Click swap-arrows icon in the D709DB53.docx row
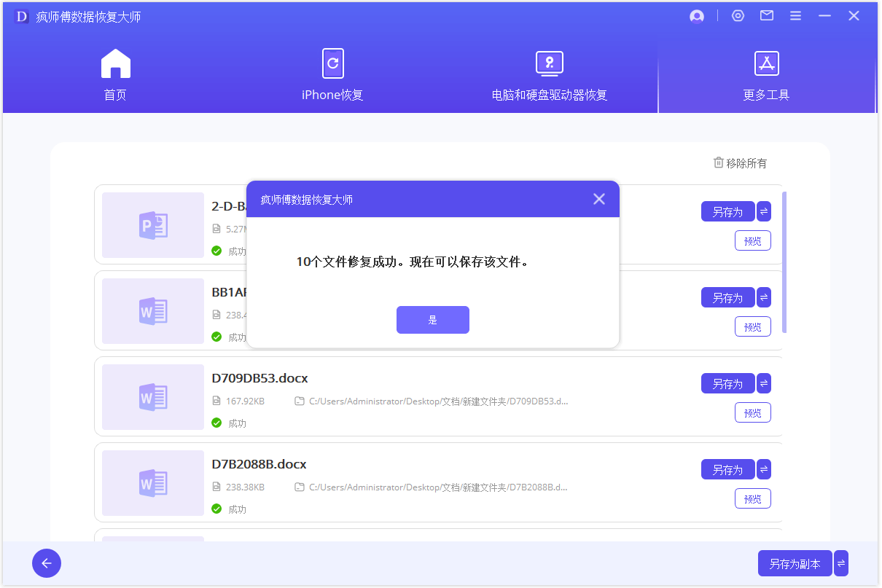Image resolution: width=882 pixels, height=588 pixels. coord(764,383)
